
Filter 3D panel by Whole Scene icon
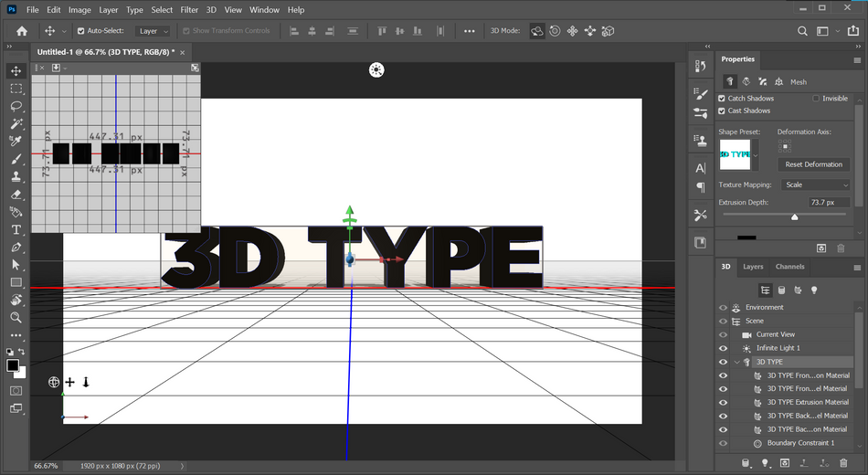pos(765,290)
